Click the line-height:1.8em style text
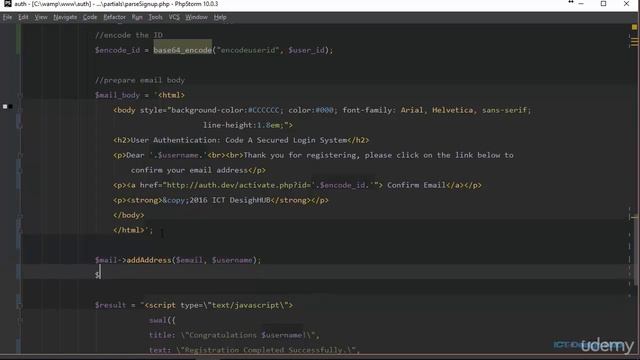 tap(243, 125)
